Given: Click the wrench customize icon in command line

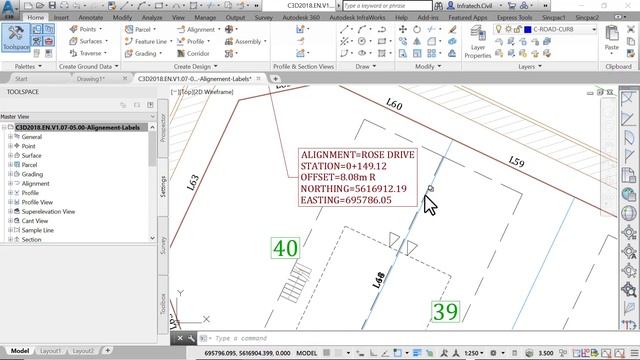Looking at the screenshot, I should [x=191, y=338].
